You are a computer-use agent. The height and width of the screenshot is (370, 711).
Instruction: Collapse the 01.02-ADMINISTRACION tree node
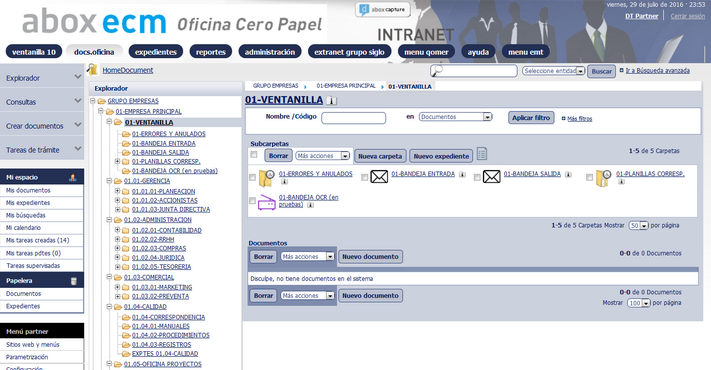click(109, 219)
